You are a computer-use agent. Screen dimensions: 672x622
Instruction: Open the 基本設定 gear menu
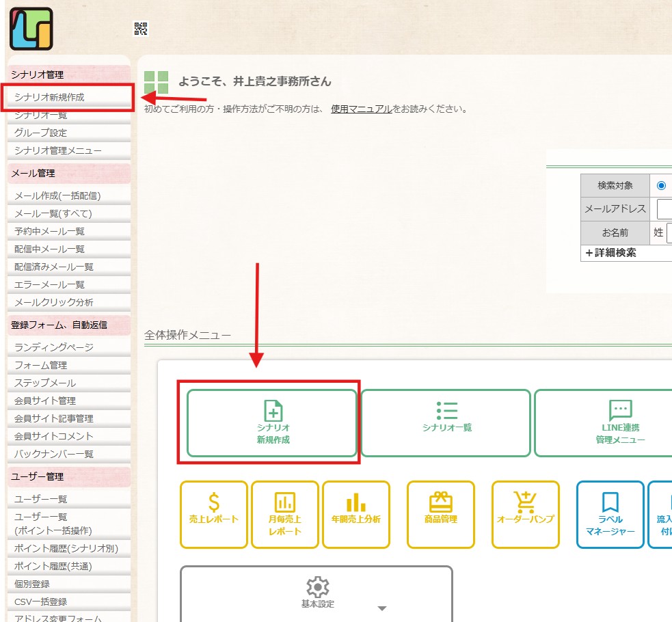318,587
